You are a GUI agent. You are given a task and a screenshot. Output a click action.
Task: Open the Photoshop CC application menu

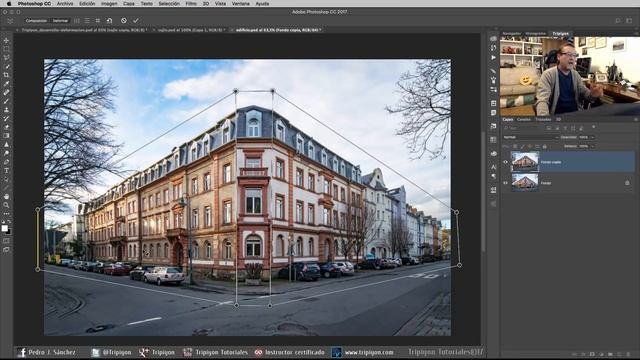34,3
